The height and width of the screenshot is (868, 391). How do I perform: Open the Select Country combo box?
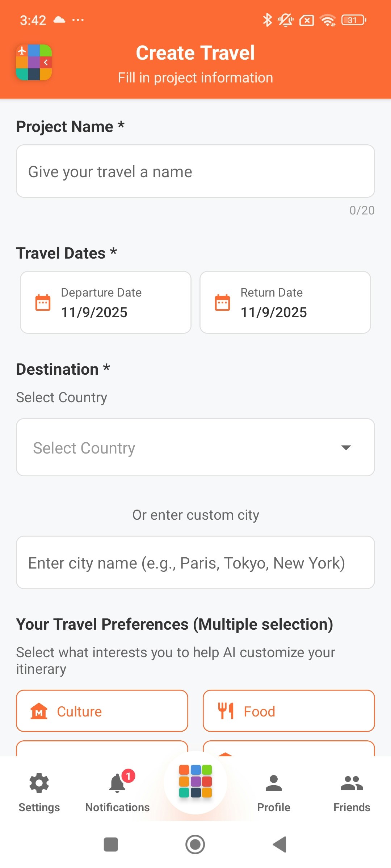tap(195, 447)
